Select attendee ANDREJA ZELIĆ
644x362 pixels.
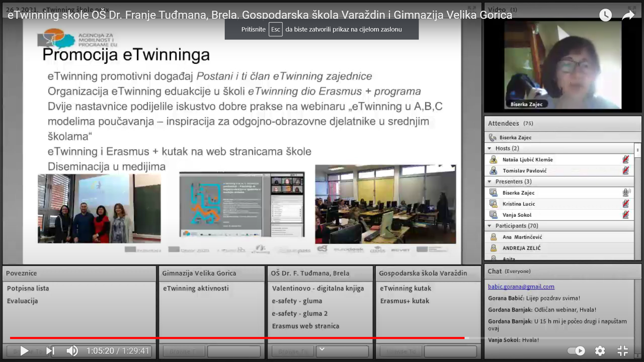(x=559, y=248)
